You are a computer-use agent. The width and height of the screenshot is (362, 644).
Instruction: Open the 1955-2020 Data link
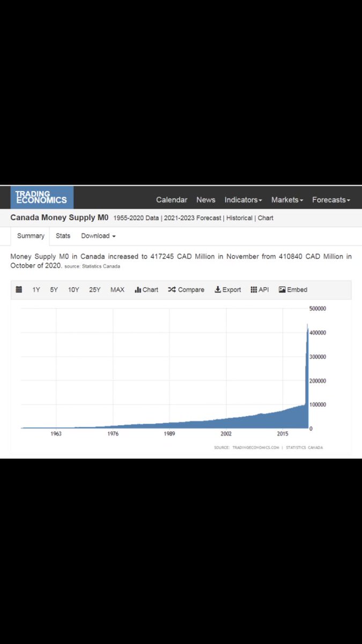point(136,218)
